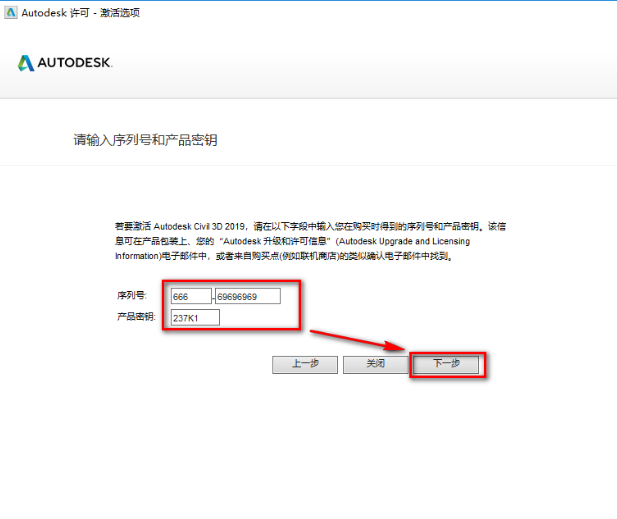Image resolution: width=617 pixels, height=519 pixels.
Task: Click the heading 请输入序列号和产品密钥
Action: click(145, 140)
